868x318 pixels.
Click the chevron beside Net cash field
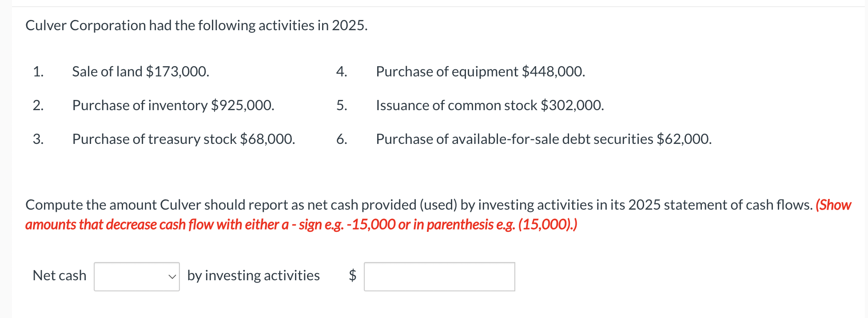pos(171,277)
